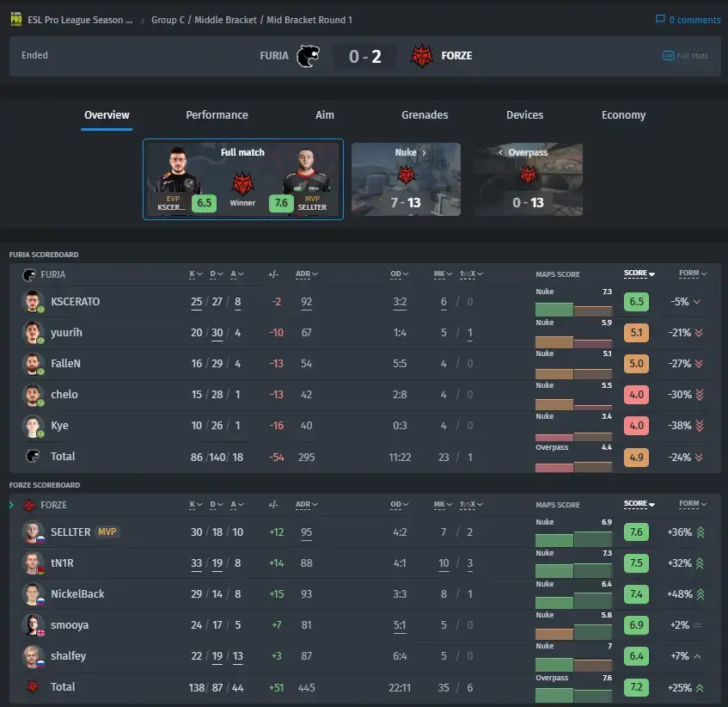Click the FORZE logo in Total row
Screen dimensions: 728x707
point(33,686)
